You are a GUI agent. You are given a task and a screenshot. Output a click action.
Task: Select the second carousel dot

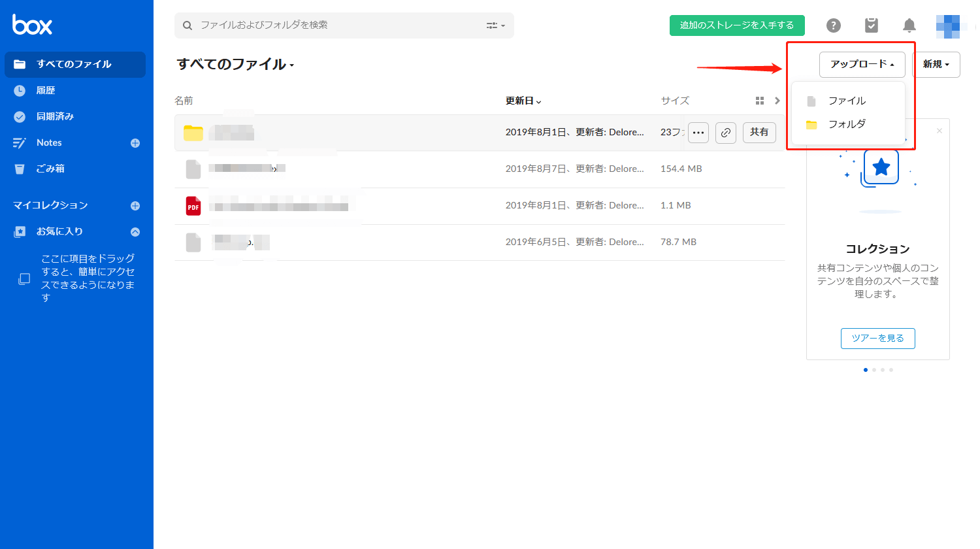874,370
